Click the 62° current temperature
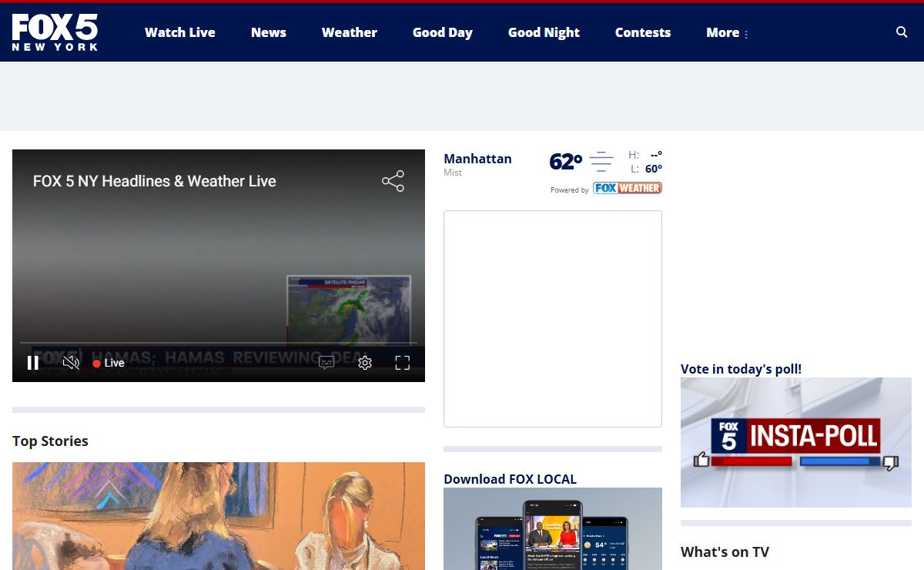The height and width of the screenshot is (570, 924). pos(566,162)
